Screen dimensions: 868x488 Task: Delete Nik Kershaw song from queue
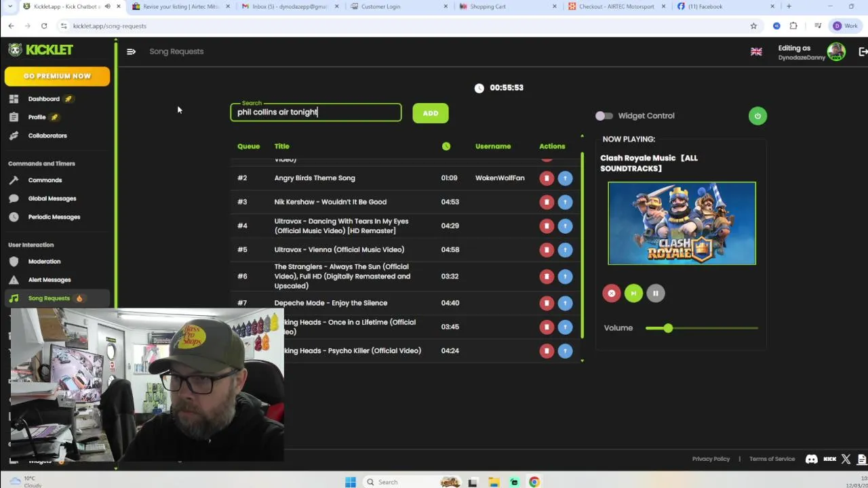547,202
